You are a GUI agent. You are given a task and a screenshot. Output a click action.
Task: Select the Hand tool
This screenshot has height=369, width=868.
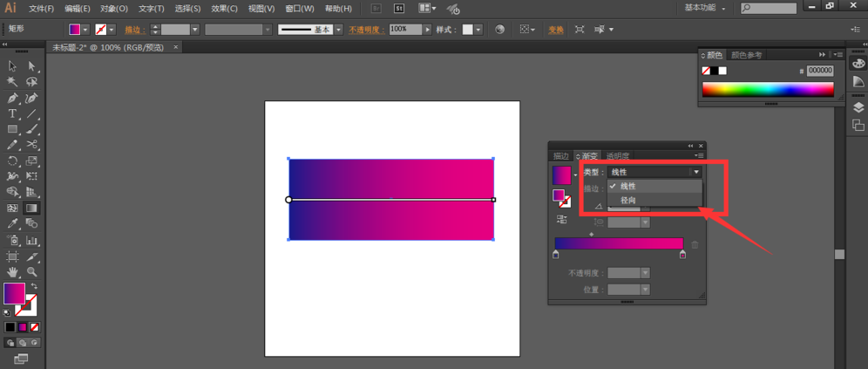(12, 272)
